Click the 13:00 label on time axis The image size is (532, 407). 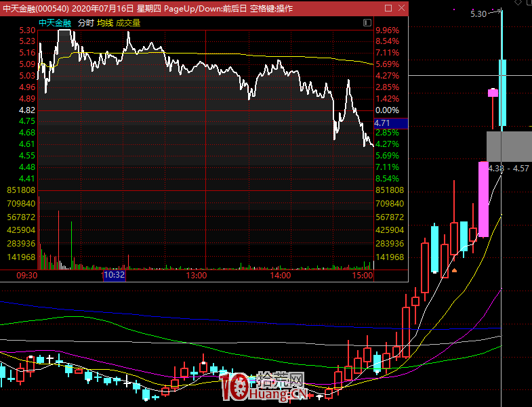pyautogui.click(x=196, y=276)
